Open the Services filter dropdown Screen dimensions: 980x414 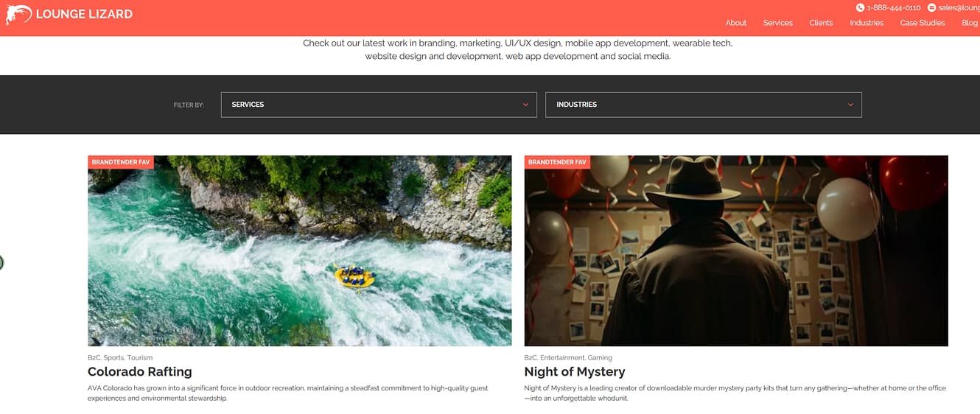(378, 105)
